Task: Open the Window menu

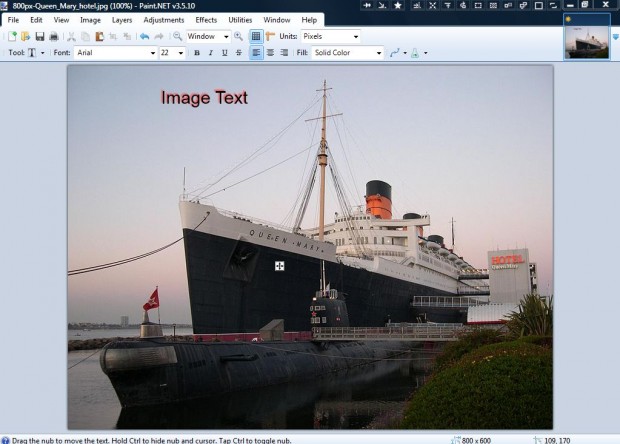Action: coord(277,20)
